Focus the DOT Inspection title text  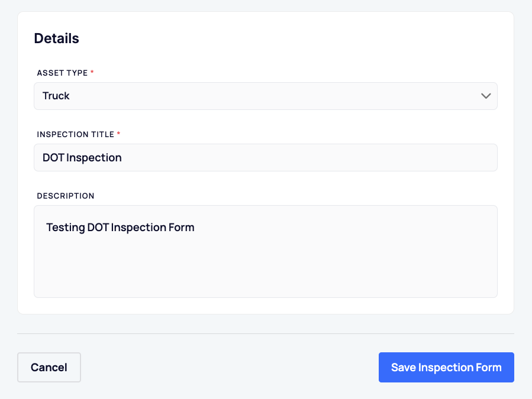[82, 158]
